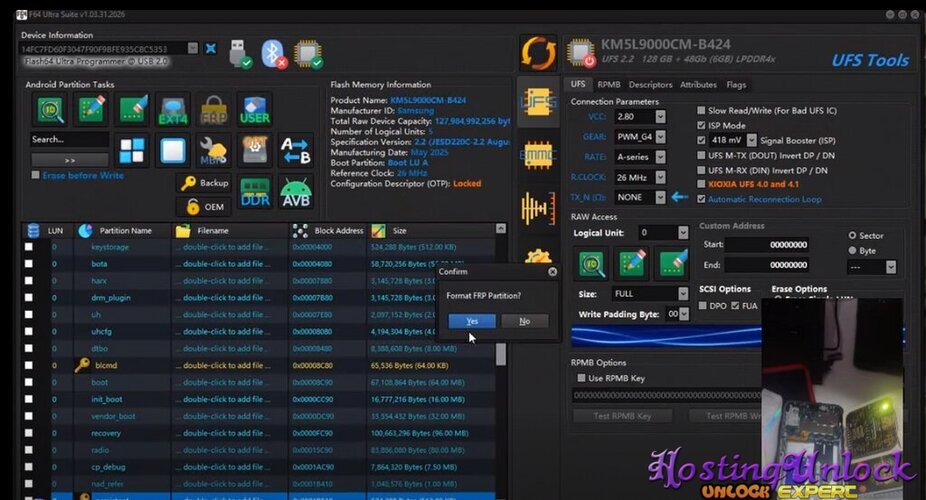Click the orange refresh arrows icon
The height and width of the screenshot is (500, 926).
tap(538, 53)
